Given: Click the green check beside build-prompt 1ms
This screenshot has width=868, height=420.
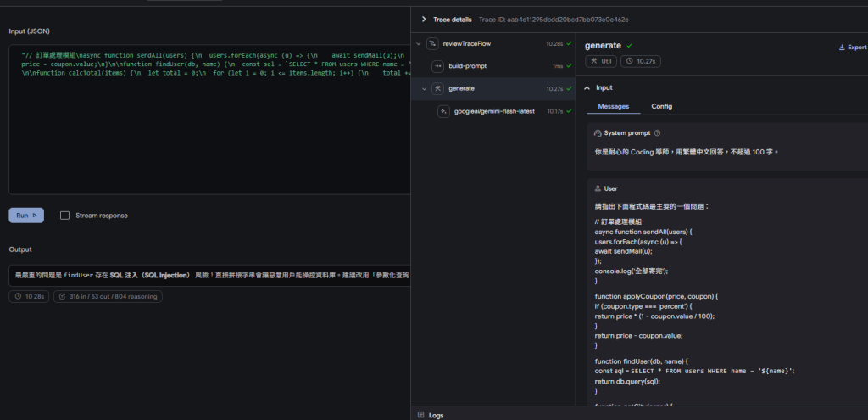Looking at the screenshot, I should [x=569, y=66].
